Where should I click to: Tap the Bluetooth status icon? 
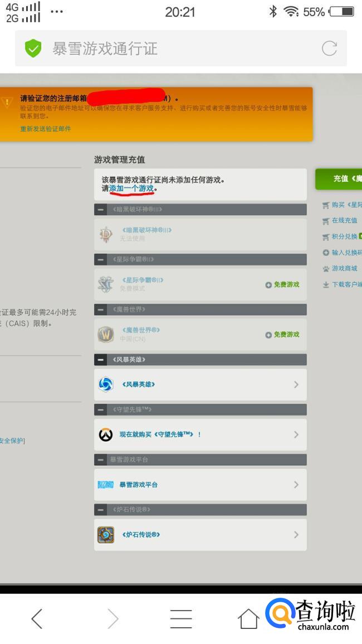(273, 12)
